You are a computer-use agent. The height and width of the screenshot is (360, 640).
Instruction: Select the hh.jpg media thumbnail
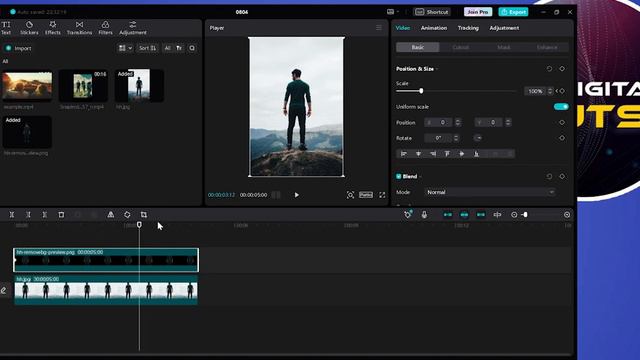tap(139, 86)
